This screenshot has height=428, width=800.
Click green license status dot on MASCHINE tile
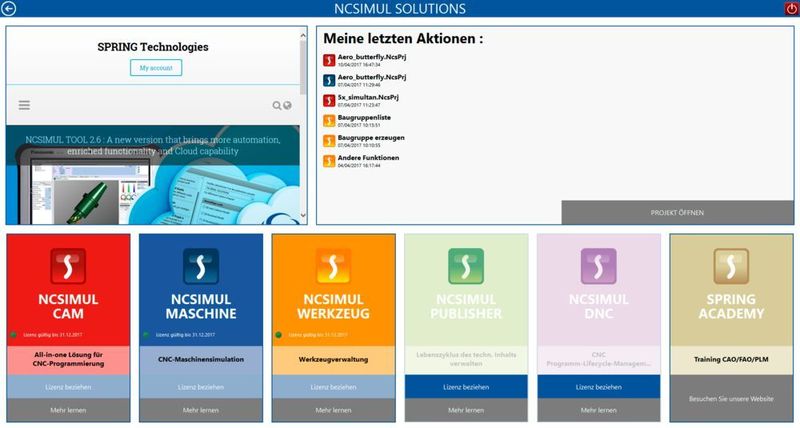click(x=146, y=335)
